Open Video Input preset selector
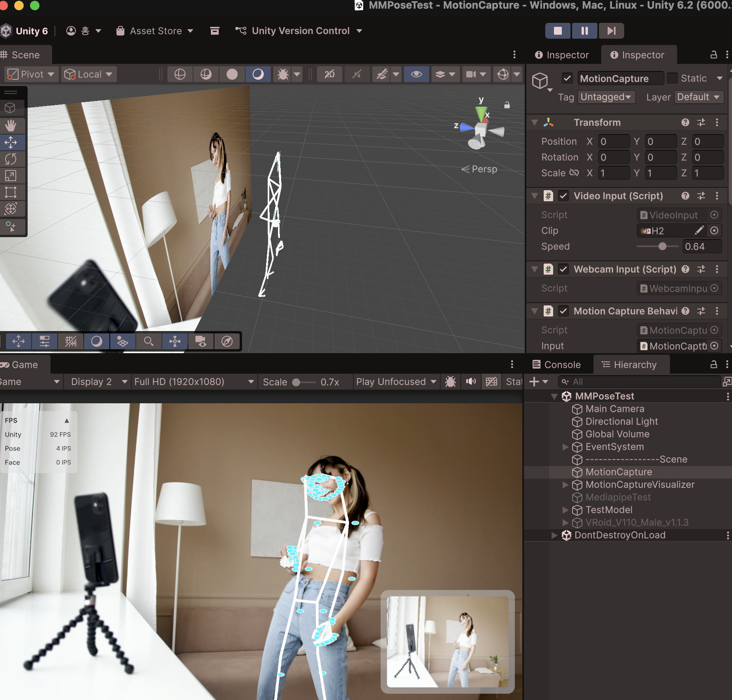Image resolution: width=732 pixels, height=700 pixels. click(x=701, y=196)
